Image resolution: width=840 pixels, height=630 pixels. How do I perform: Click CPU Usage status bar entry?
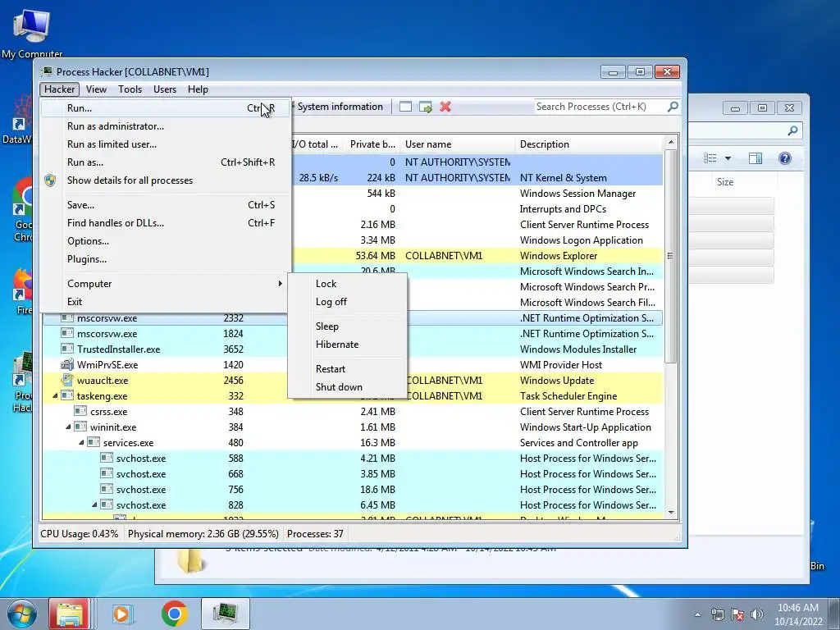coord(80,534)
